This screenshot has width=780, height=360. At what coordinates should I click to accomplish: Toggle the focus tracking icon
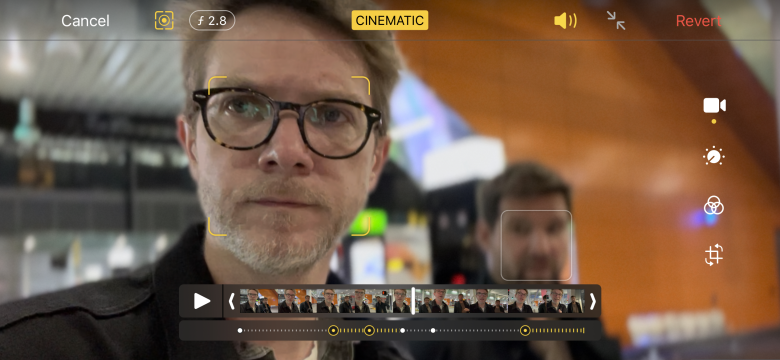tap(164, 20)
